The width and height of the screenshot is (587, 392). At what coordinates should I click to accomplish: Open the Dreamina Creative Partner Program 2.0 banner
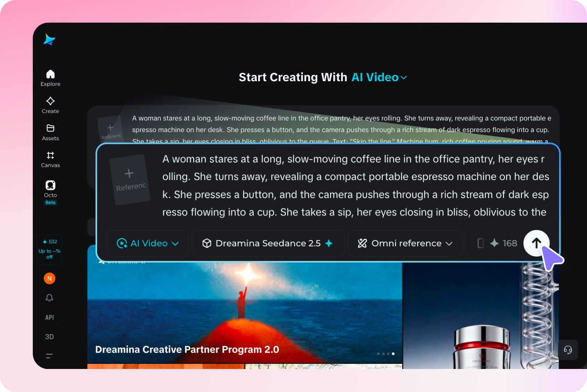click(x=245, y=312)
